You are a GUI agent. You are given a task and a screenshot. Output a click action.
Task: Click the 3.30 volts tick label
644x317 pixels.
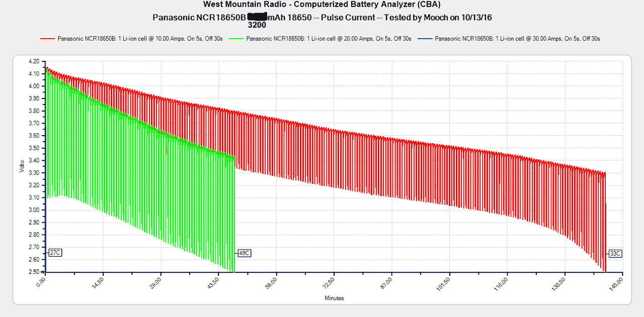pos(34,173)
